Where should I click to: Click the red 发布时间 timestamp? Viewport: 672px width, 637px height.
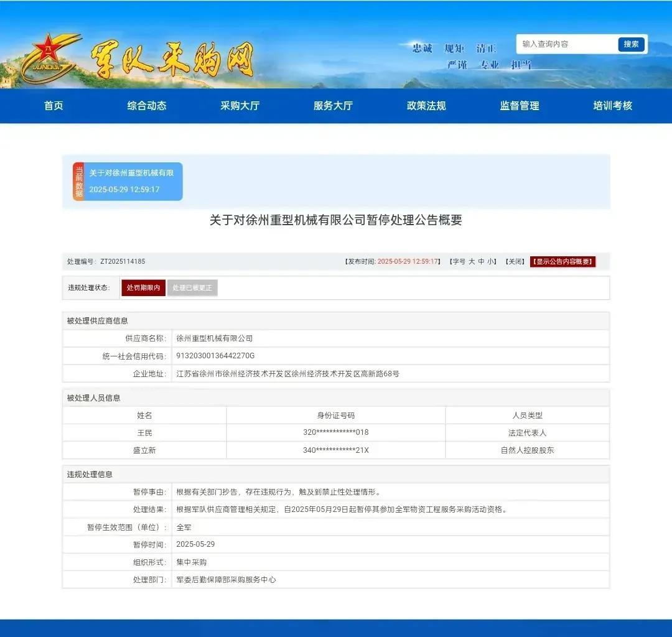point(408,261)
